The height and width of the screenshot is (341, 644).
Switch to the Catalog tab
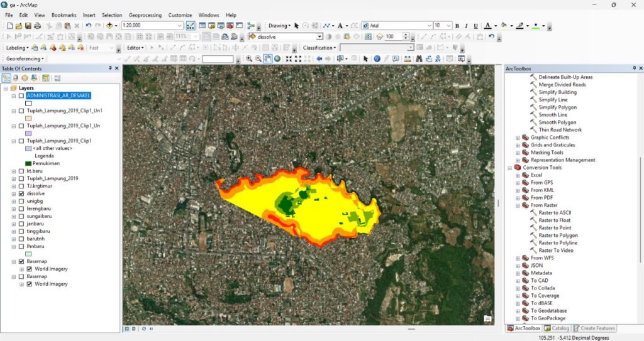pos(557,328)
